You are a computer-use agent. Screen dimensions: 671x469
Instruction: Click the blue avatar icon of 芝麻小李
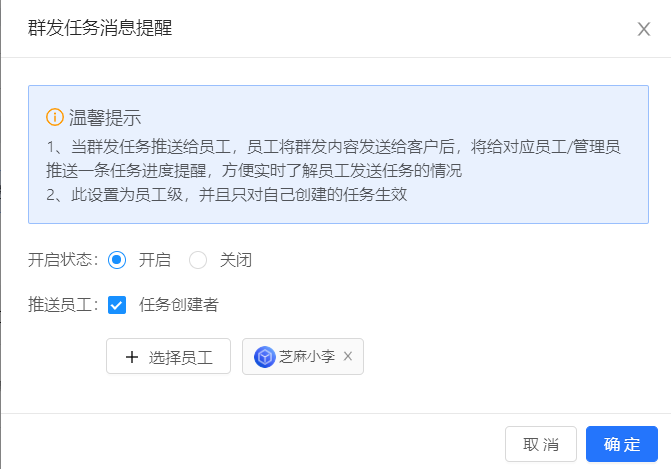coord(265,356)
